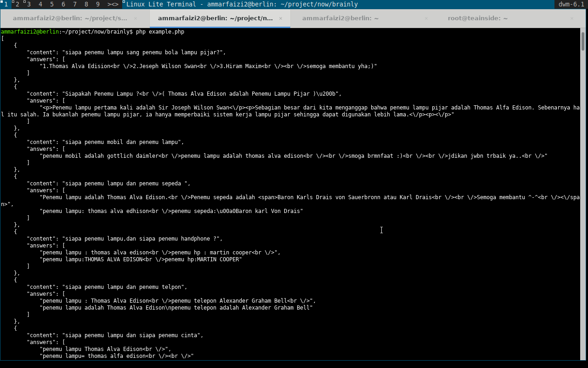Switch to dwm workspace tag 6
The height and width of the screenshot is (368, 588).
point(63,4)
